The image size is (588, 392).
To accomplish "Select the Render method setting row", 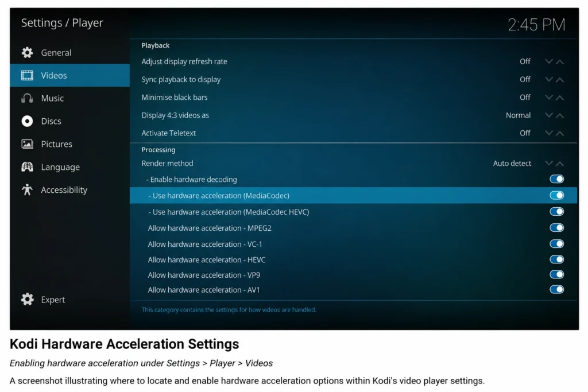I will pyautogui.click(x=353, y=164).
